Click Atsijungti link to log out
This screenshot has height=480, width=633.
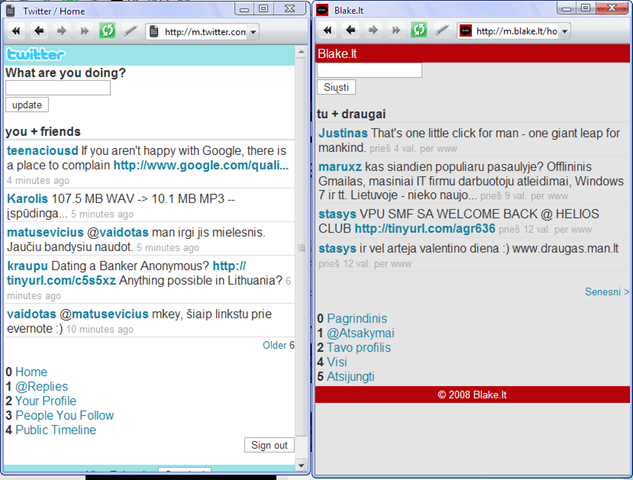pos(350,377)
